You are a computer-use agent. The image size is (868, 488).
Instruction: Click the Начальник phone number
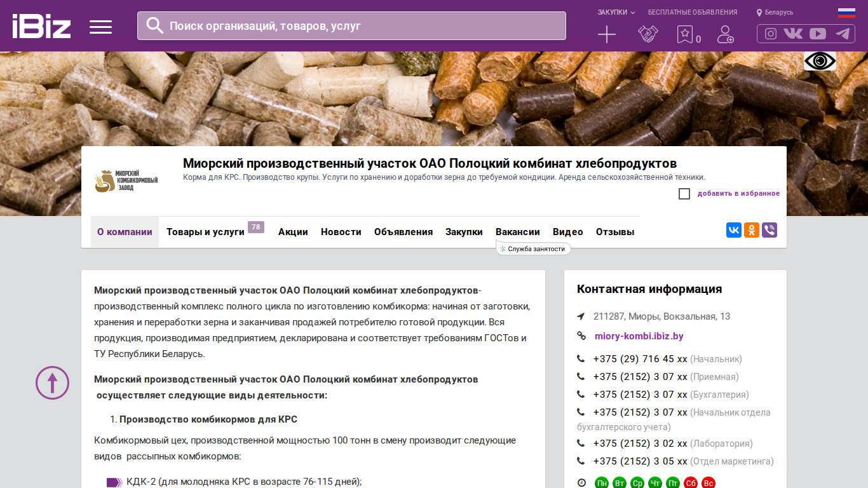(x=640, y=359)
